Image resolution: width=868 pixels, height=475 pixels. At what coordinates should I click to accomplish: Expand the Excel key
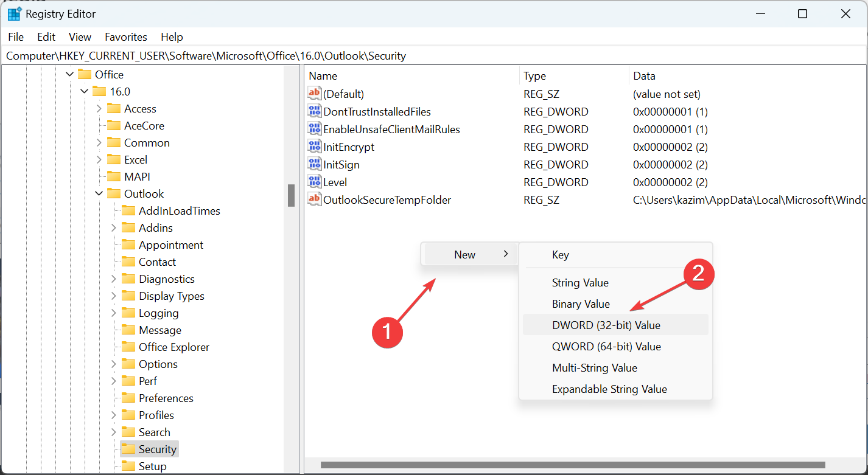point(99,159)
